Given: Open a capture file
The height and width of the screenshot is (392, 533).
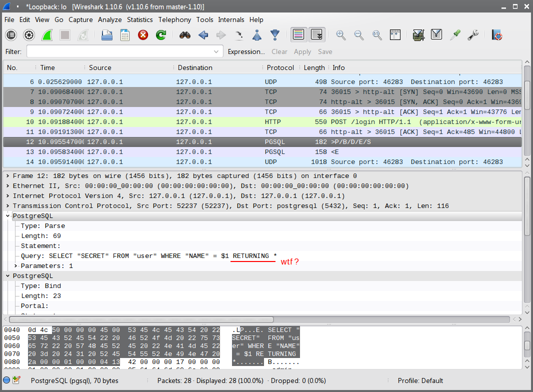Looking at the screenshot, I should pyautogui.click(x=106, y=34).
